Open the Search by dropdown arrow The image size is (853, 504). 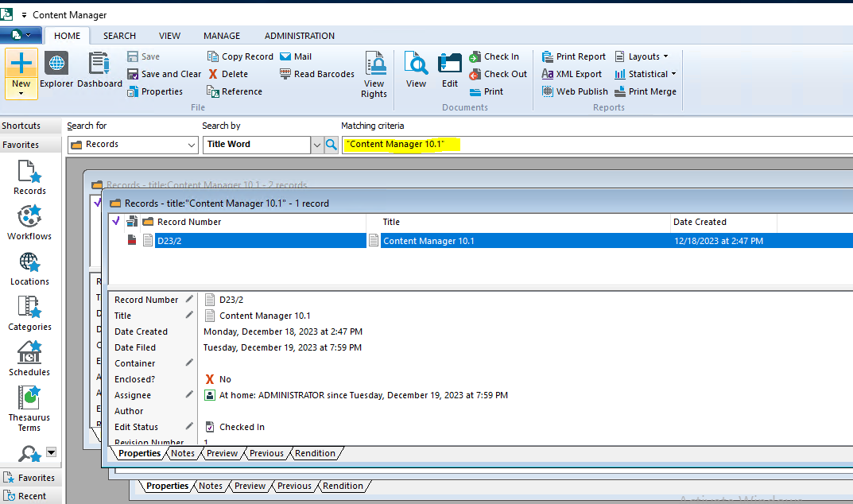click(317, 145)
